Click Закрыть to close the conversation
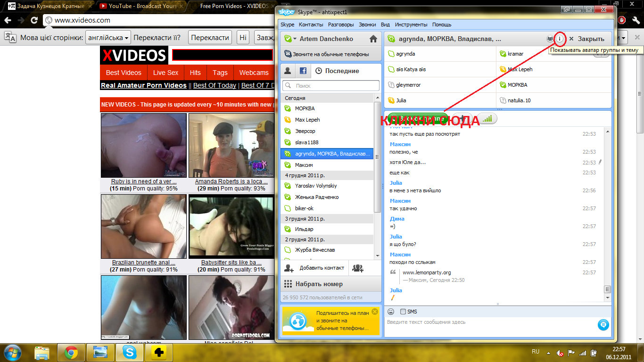This screenshot has width=644, height=362. [586, 39]
